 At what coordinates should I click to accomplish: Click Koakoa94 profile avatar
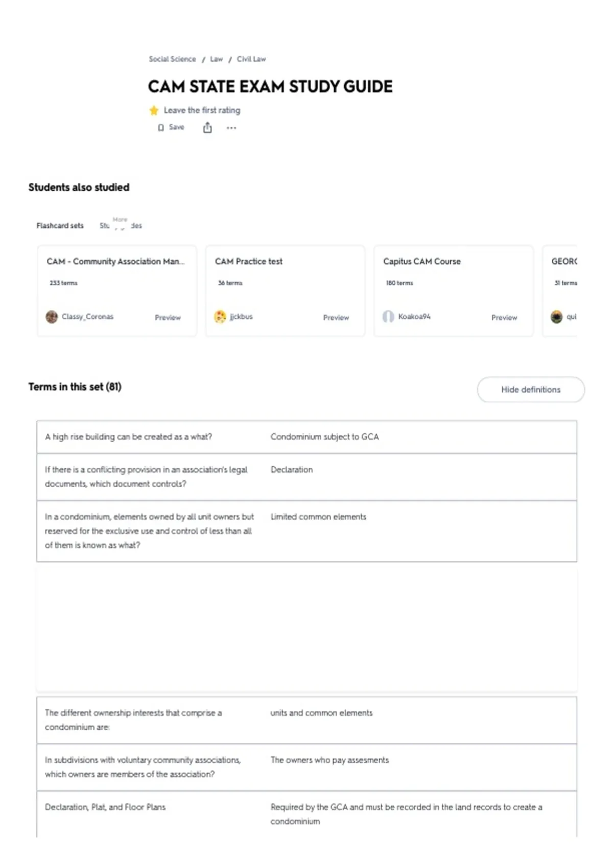(x=388, y=317)
